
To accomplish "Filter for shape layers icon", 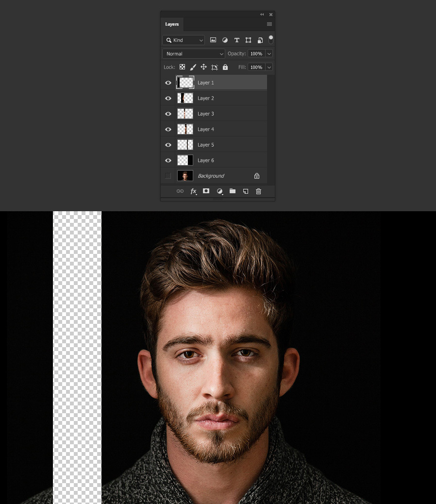I will point(249,40).
